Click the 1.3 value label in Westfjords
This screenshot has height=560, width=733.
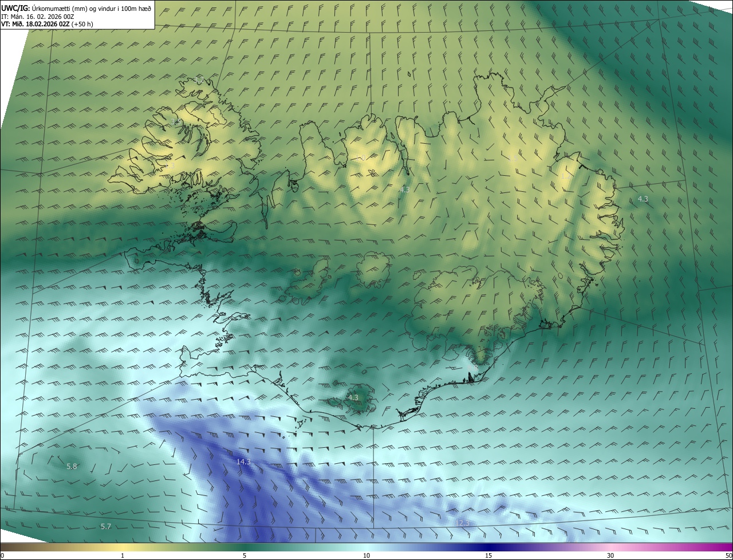pyautogui.click(x=170, y=165)
